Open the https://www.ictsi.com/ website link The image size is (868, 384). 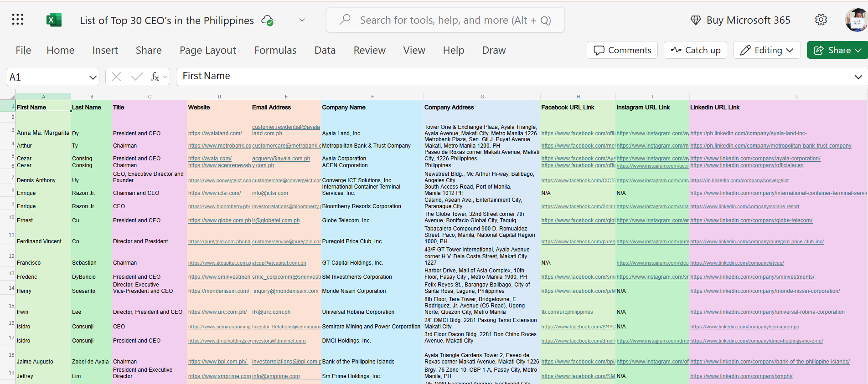pyautogui.click(x=215, y=193)
